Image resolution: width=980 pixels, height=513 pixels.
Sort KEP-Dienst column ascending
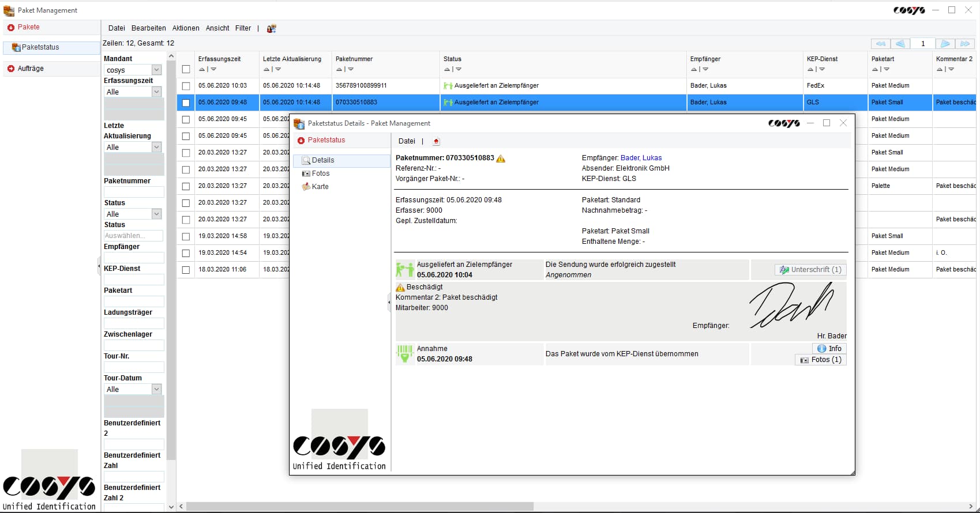[810, 69]
